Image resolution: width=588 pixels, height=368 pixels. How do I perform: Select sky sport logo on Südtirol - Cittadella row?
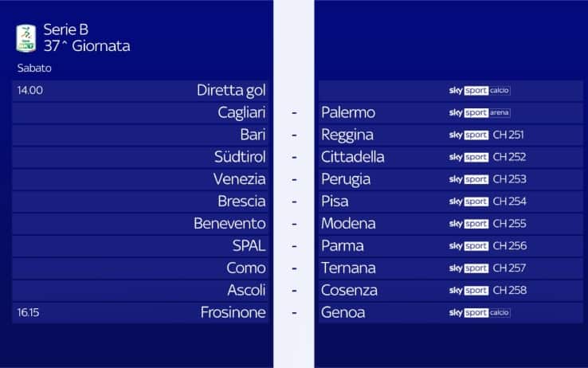[468, 158]
